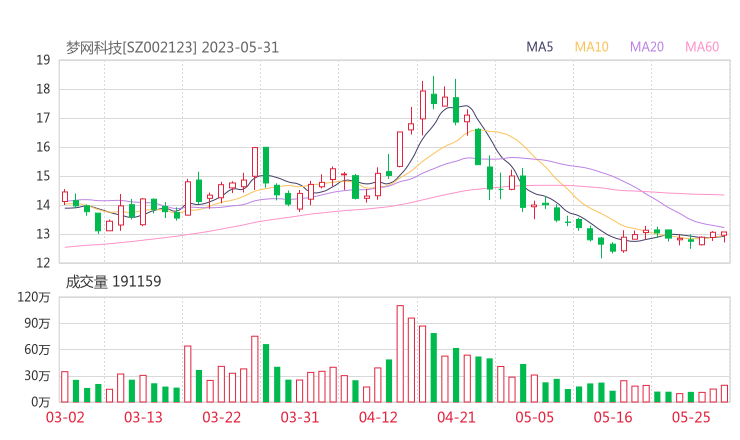Click the 04-21 date label
Image resolution: width=740 pixels, height=440 pixels.
(x=456, y=417)
